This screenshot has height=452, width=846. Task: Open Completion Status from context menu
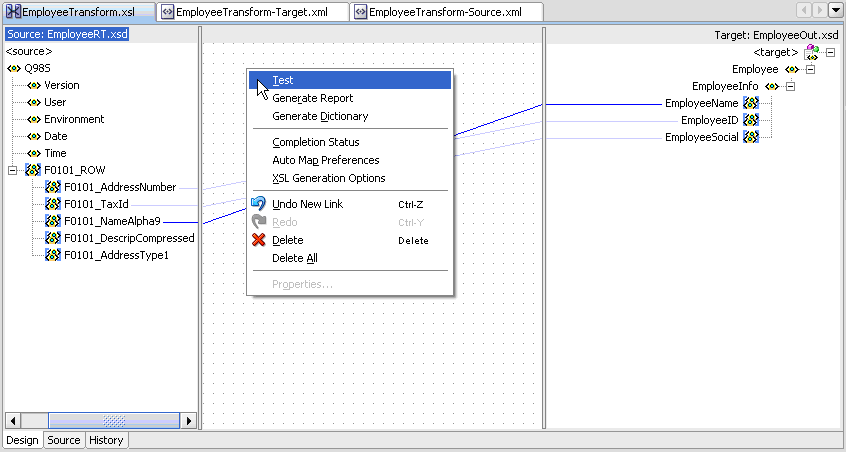[x=350, y=142]
